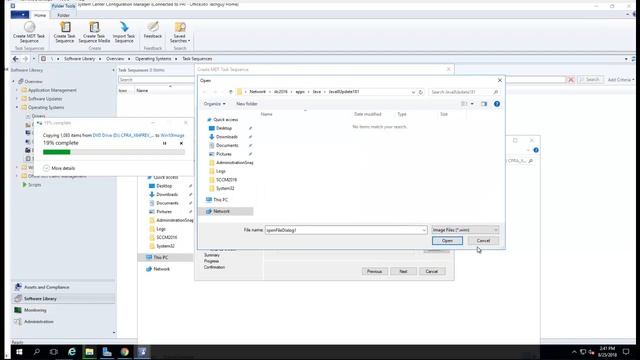
Task: Click Previous in MDT wizard
Action: click(374, 271)
